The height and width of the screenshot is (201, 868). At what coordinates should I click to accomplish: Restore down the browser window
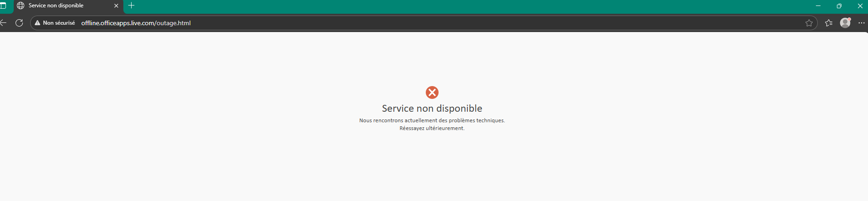pyautogui.click(x=839, y=6)
